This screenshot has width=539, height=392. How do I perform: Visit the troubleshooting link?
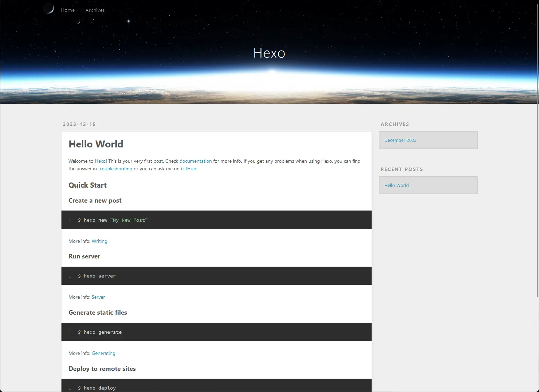(x=115, y=169)
